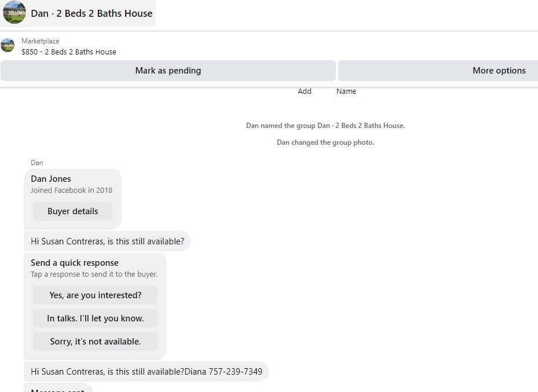The width and height of the screenshot is (538, 392).
Task: Click the 'Dan changed the group photo' notice
Action: pyautogui.click(x=325, y=142)
